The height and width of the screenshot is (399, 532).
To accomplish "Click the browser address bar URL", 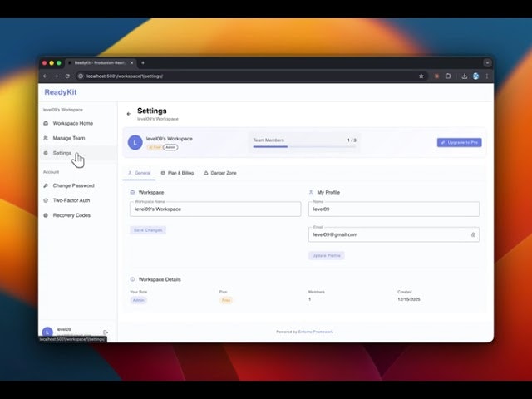I will pos(125,76).
